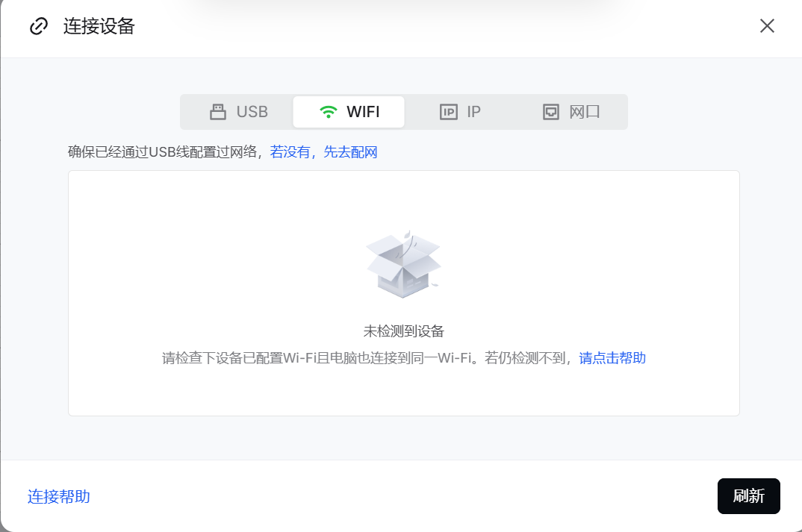The image size is (802, 532).
Task: Open the 网口 tab label
Action: click(585, 112)
